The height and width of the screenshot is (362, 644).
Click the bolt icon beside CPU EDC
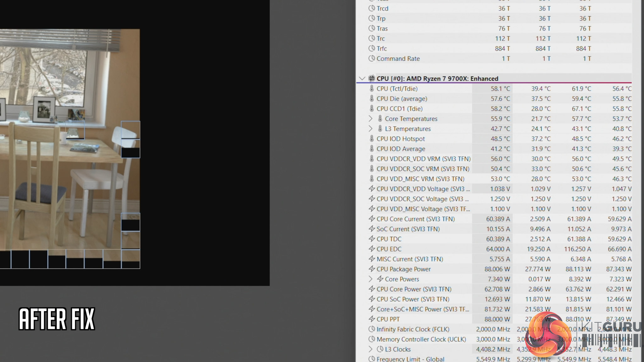(372, 249)
